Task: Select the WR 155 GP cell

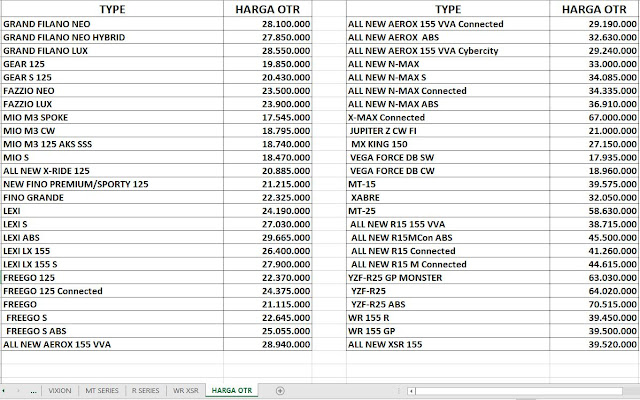Action: [x=448, y=331]
